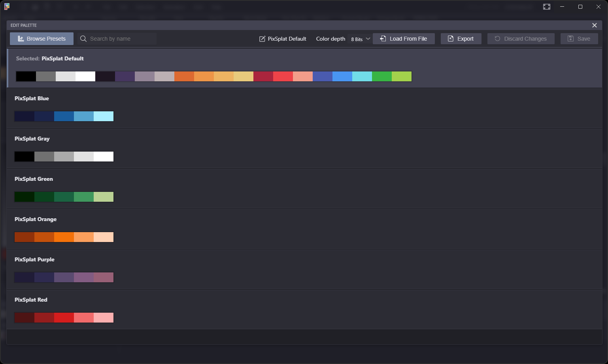Pick bright orange swatch in PixSplat Orange
The width and height of the screenshot is (608, 364).
click(64, 237)
